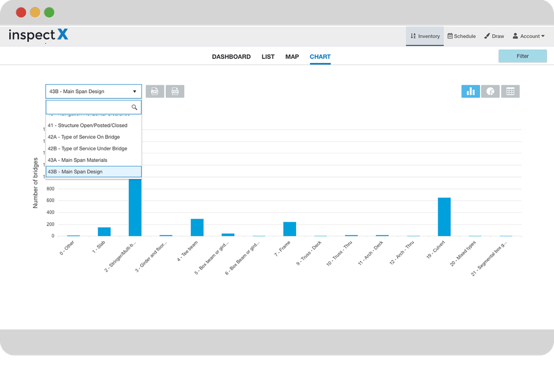Open the Account dropdown menu

(x=529, y=36)
